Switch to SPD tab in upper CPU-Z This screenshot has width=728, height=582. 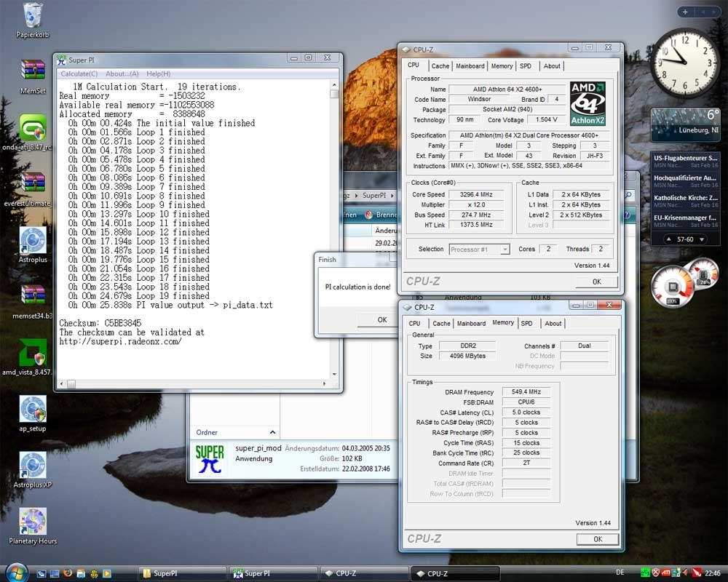click(526, 66)
